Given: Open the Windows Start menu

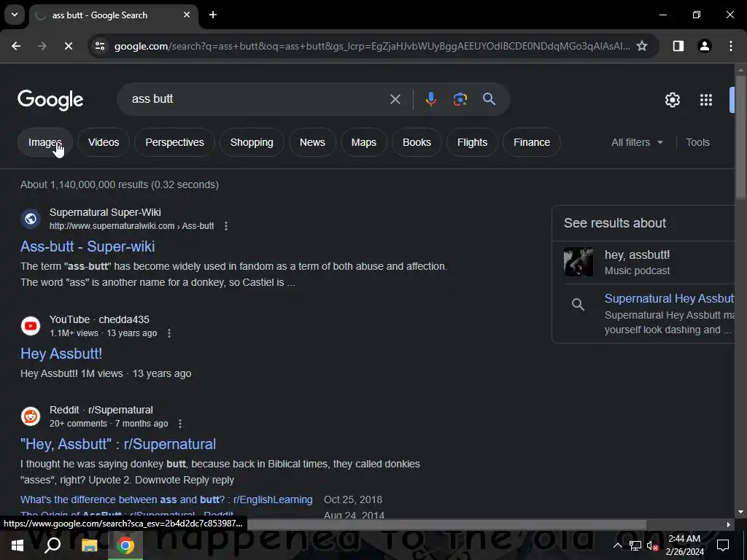Looking at the screenshot, I should [x=18, y=545].
